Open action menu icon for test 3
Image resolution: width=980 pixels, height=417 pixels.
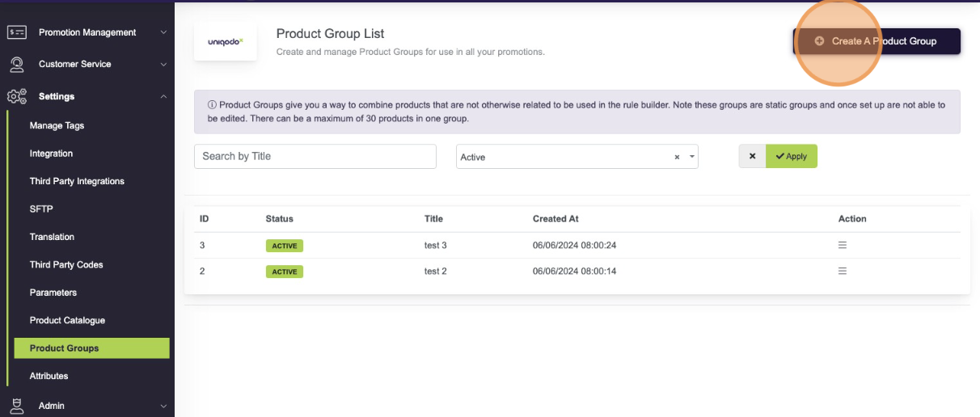[x=842, y=245]
